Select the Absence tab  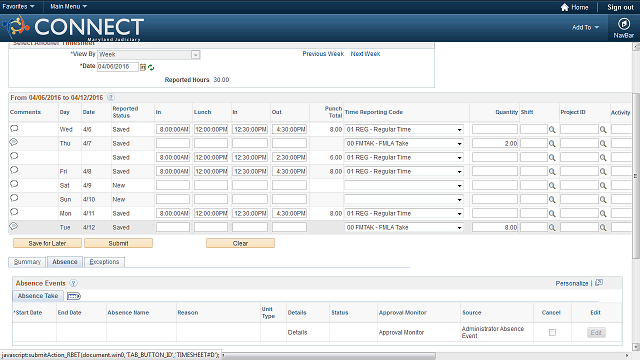click(65, 262)
